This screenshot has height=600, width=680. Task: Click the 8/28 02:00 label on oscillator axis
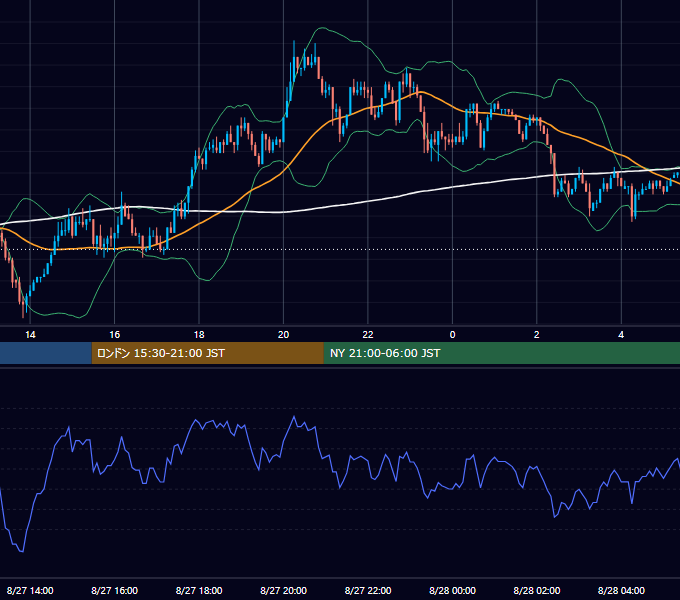coord(536,590)
